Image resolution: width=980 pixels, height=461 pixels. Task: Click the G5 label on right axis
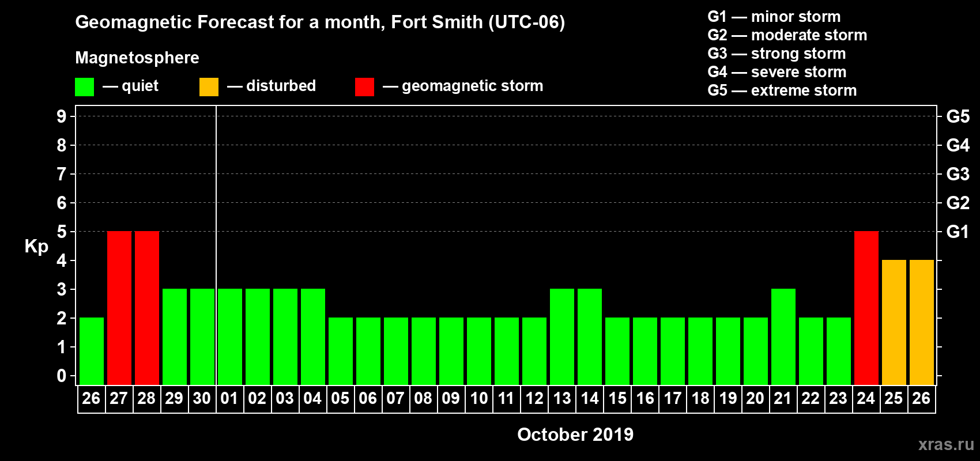click(x=958, y=116)
